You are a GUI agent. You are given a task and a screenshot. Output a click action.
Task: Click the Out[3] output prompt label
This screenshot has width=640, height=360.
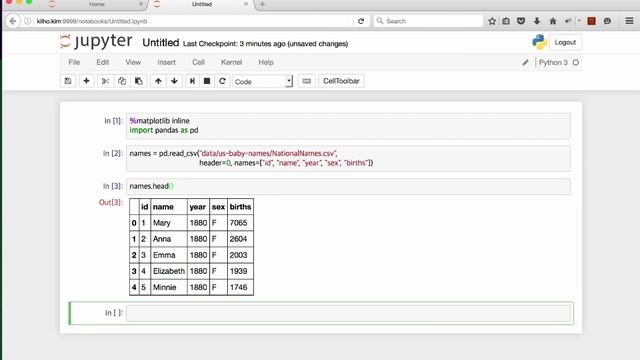click(111, 202)
